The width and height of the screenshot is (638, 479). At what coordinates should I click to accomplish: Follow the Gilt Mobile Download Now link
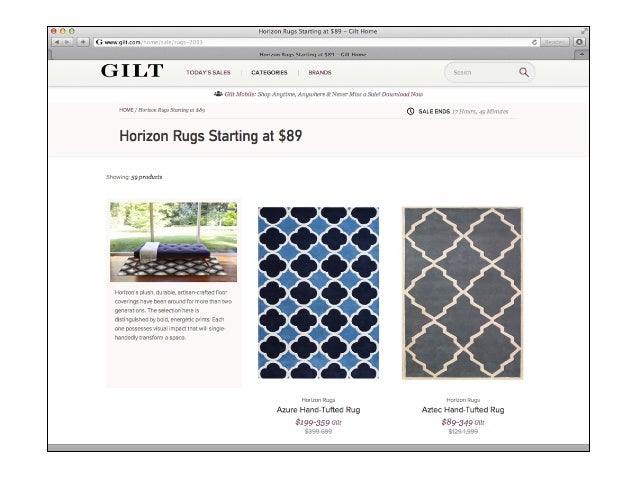[402, 94]
